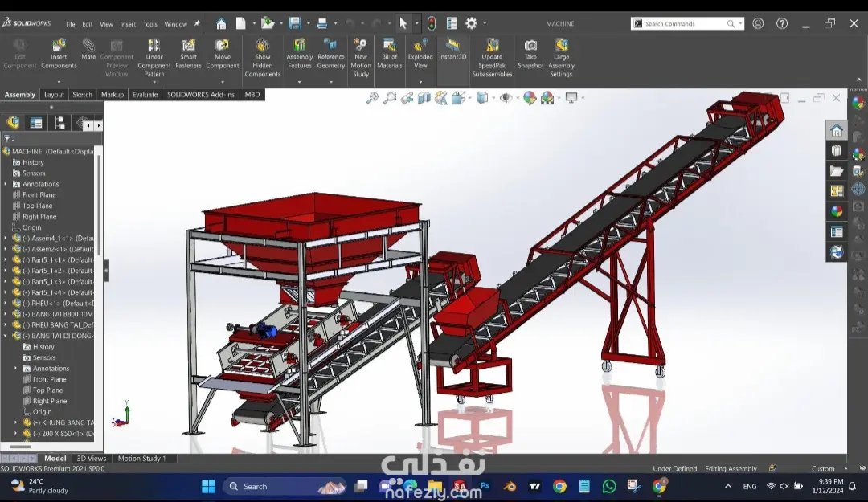Viewport: 868px width, 502px height.
Task: Switch to the 3D Views tab
Action: tap(92, 459)
